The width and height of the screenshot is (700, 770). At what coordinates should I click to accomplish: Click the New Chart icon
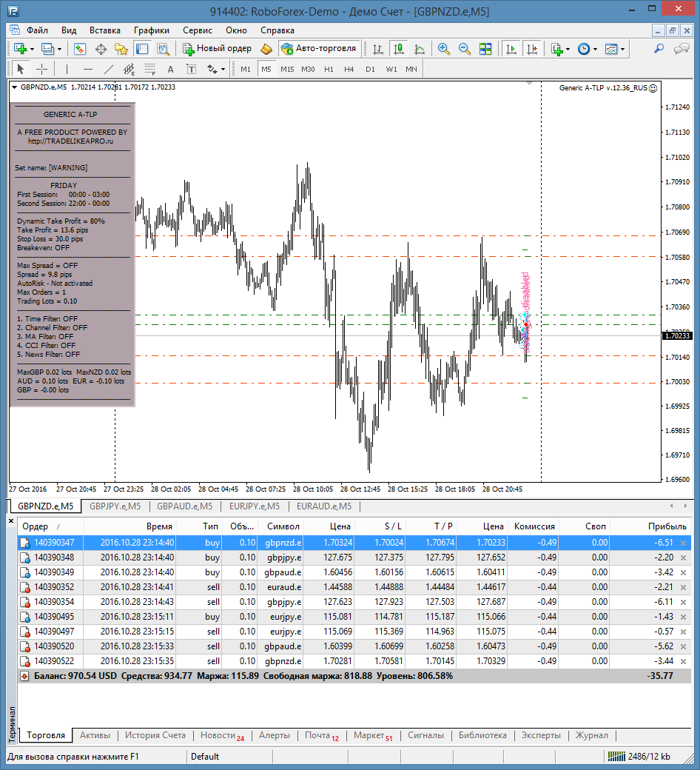(20, 49)
